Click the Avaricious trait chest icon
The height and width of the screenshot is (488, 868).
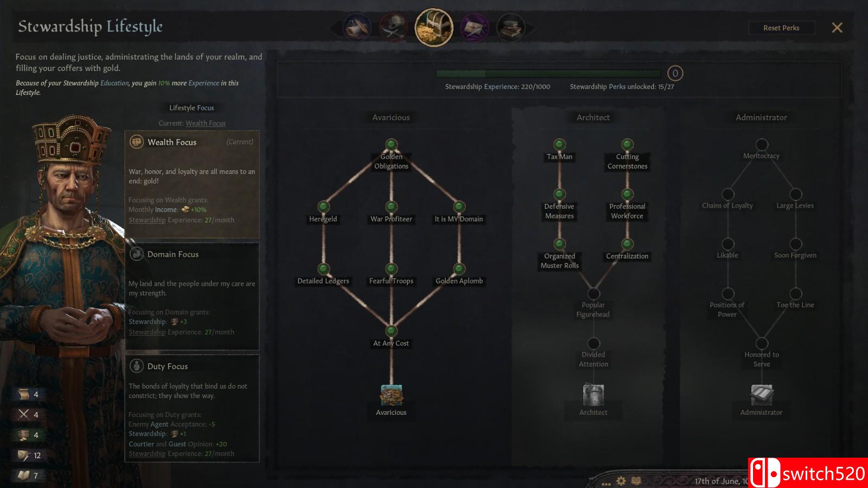[391, 395]
